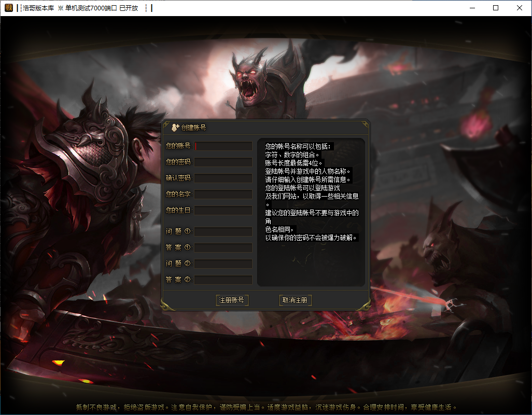Screen dimensions: 532x415
Task: Click the 答案② second answer field
Action: [x=223, y=280]
